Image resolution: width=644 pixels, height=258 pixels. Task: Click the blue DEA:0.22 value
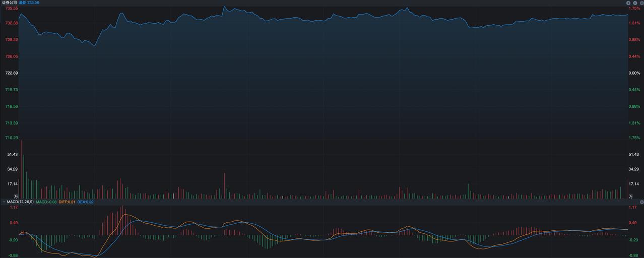(x=85, y=202)
